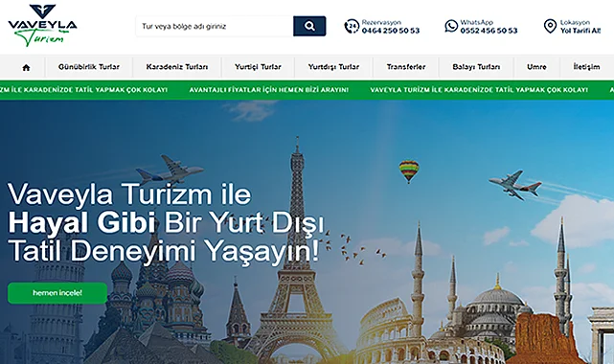This screenshot has width=614, height=364.
Task: Click the green hemen incele! button
Action: pos(57,293)
